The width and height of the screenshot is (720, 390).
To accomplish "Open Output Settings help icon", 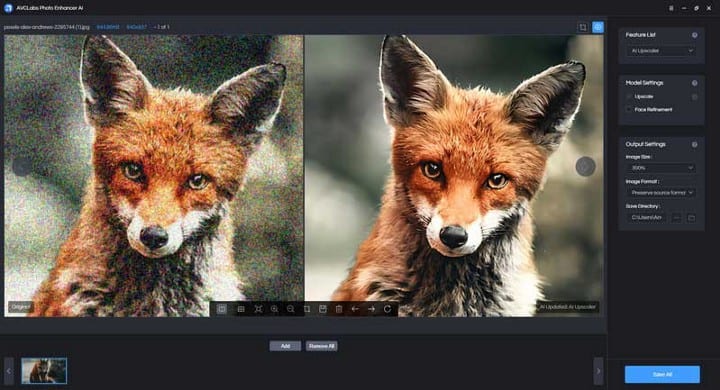I will click(694, 144).
